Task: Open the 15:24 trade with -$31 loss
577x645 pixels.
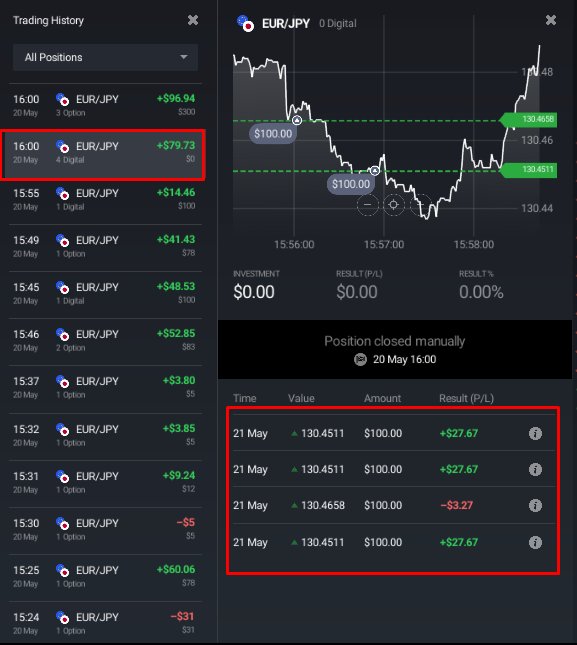Action: [x=105, y=623]
